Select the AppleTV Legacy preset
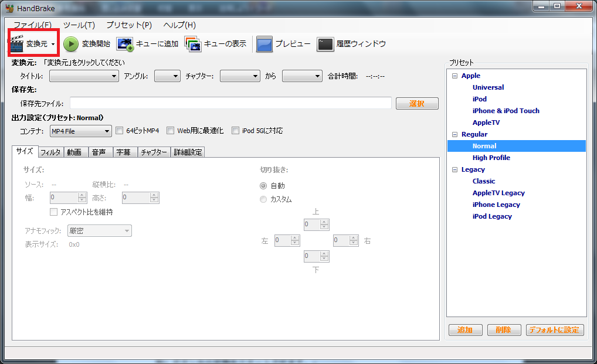The width and height of the screenshot is (597, 364). 498,193
